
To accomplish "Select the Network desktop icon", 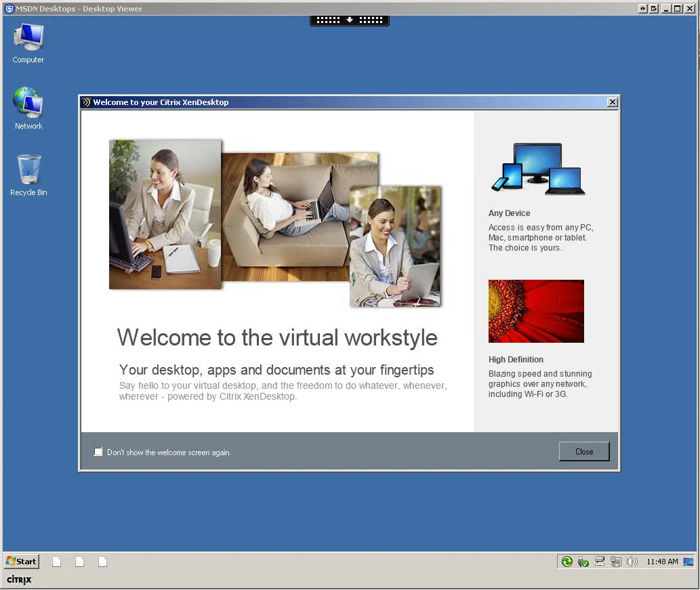I will pyautogui.click(x=28, y=109).
